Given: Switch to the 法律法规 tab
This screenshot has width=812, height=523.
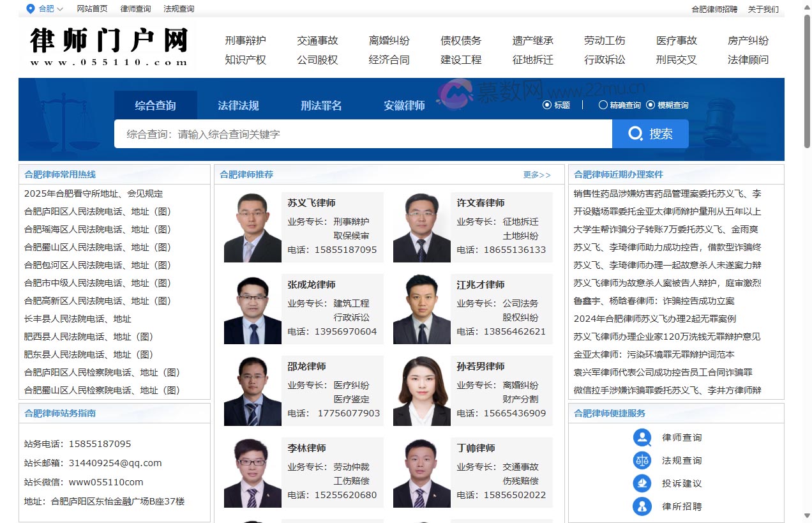Looking at the screenshot, I should (x=238, y=104).
